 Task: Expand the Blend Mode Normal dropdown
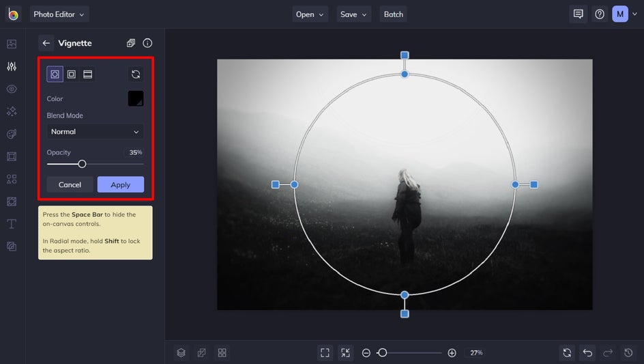[96, 132]
